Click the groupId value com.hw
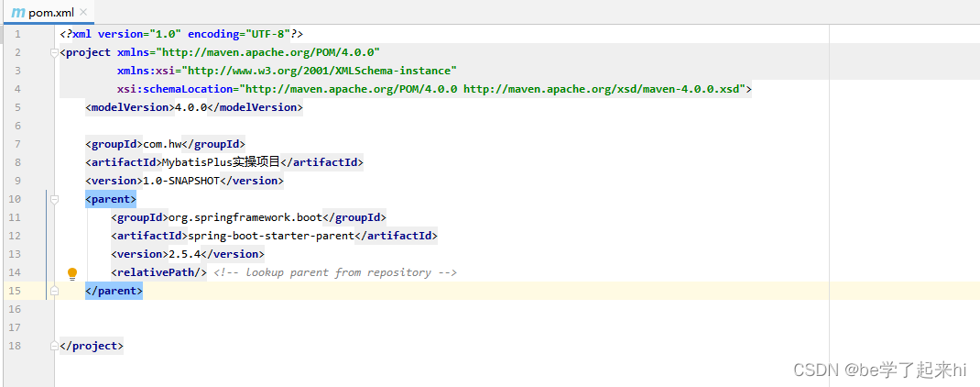Screen dimensions: 980x387 162,144
